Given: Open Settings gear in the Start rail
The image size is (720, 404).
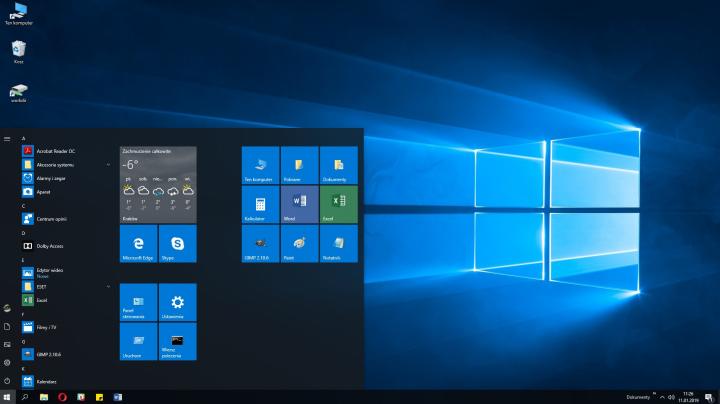Looking at the screenshot, I should [7, 363].
